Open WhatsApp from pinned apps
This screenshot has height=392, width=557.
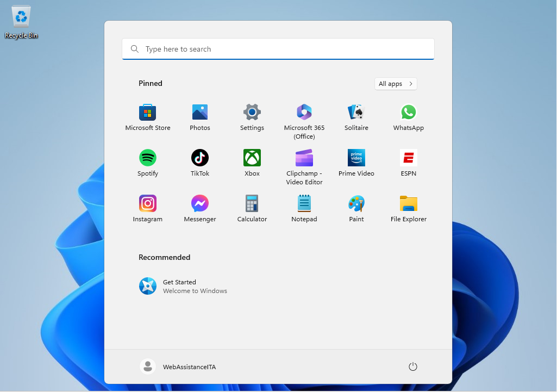pyautogui.click(x=409, y=117)
